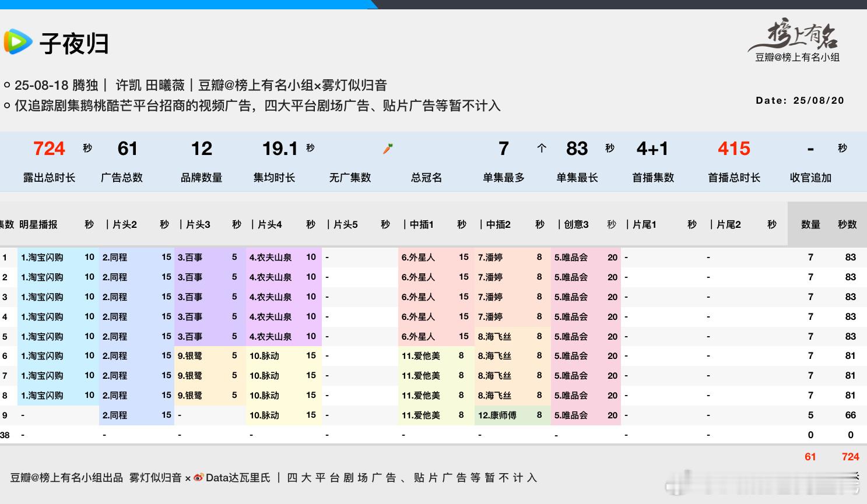
Task: Click the Weibo logo before Data达瓦里氏
Action: click(x=199, y=478)
